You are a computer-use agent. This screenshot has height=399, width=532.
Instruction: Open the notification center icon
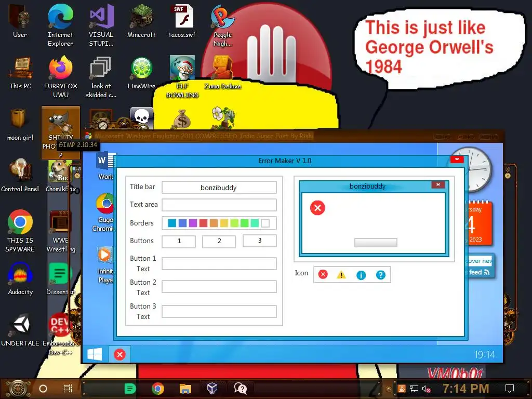510,389
